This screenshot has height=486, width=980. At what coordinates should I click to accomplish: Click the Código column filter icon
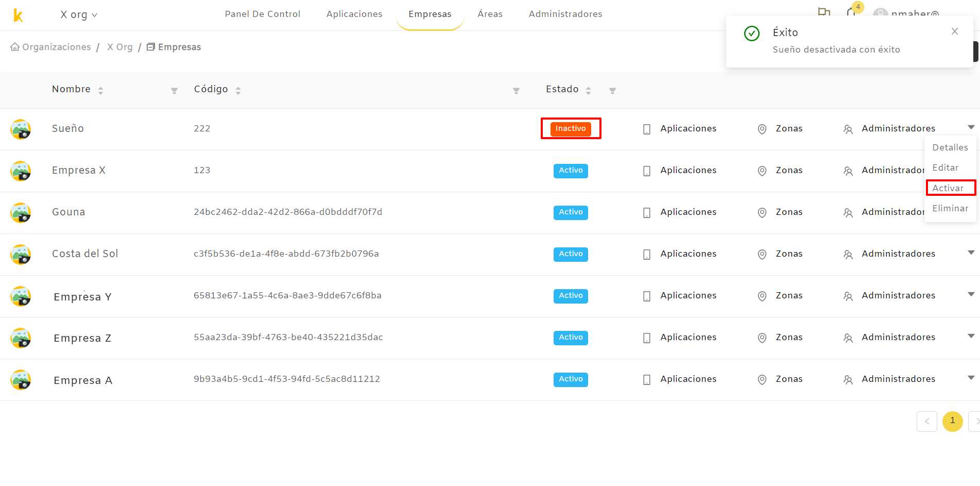(x=516, y=91)
